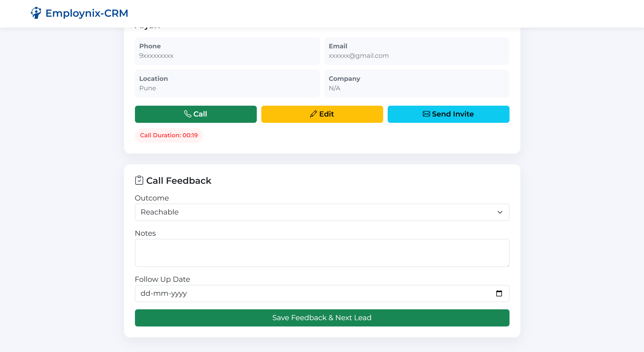Send an invite to the lead

pyautogui.click(x=448, y=114)
